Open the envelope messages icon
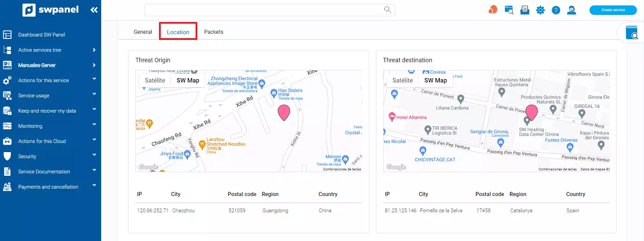 click(x=524, y=10)
